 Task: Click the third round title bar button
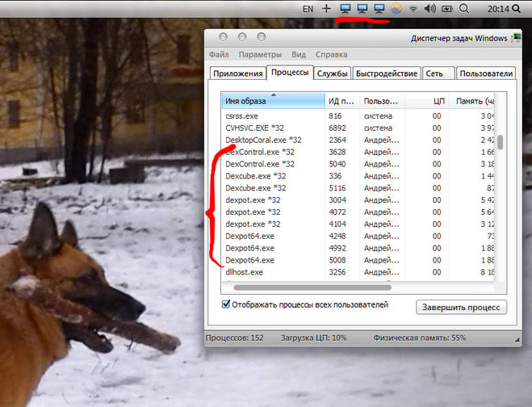pos(262,37)
